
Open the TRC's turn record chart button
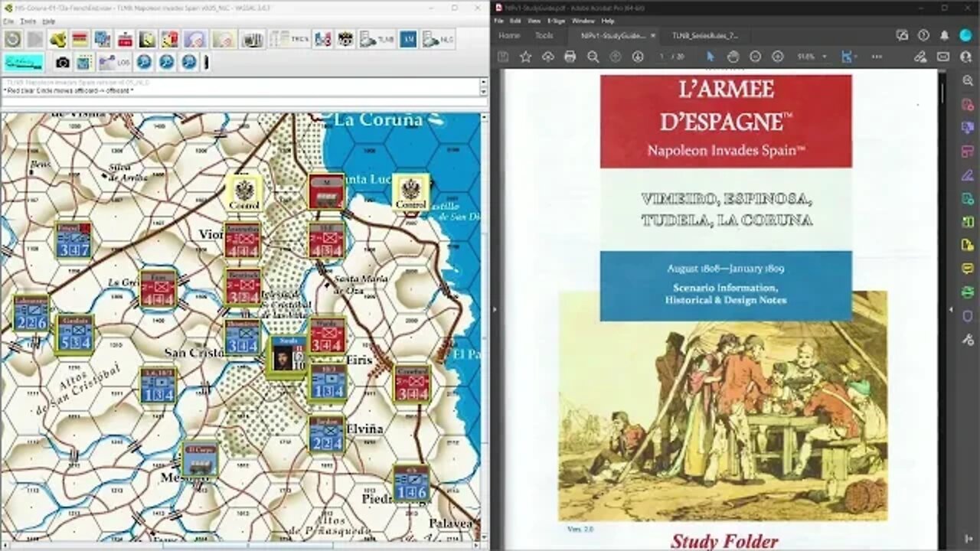[288, 39]
